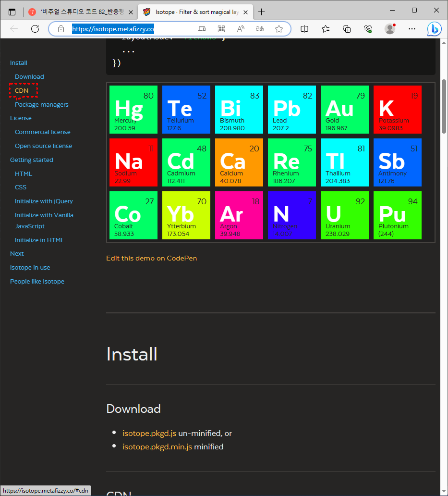Switch to the first Korean-titled browser tab
This screenshot has height=496, width=448.
[x=81, y=12]
